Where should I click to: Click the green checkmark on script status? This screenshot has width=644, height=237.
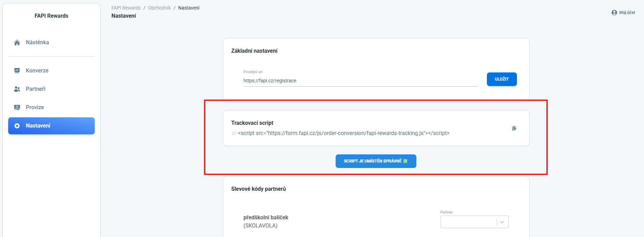click(x=405, y=161)
